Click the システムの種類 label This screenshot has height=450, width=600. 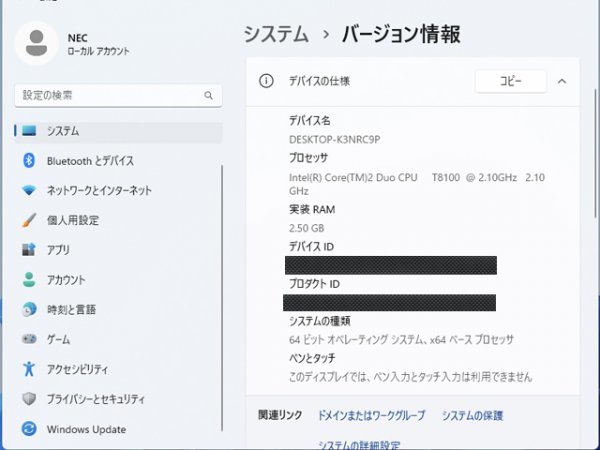click(x=320, y=321)
